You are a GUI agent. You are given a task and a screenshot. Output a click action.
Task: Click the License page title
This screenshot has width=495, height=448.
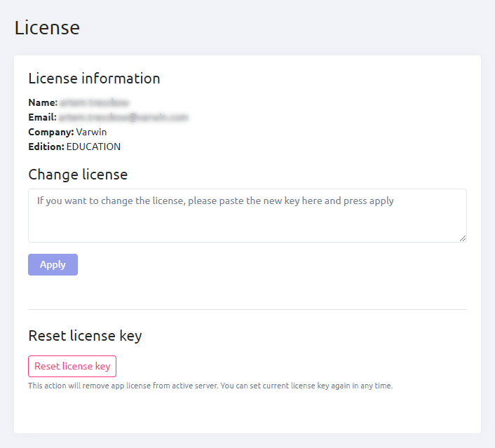pos(47,27)
